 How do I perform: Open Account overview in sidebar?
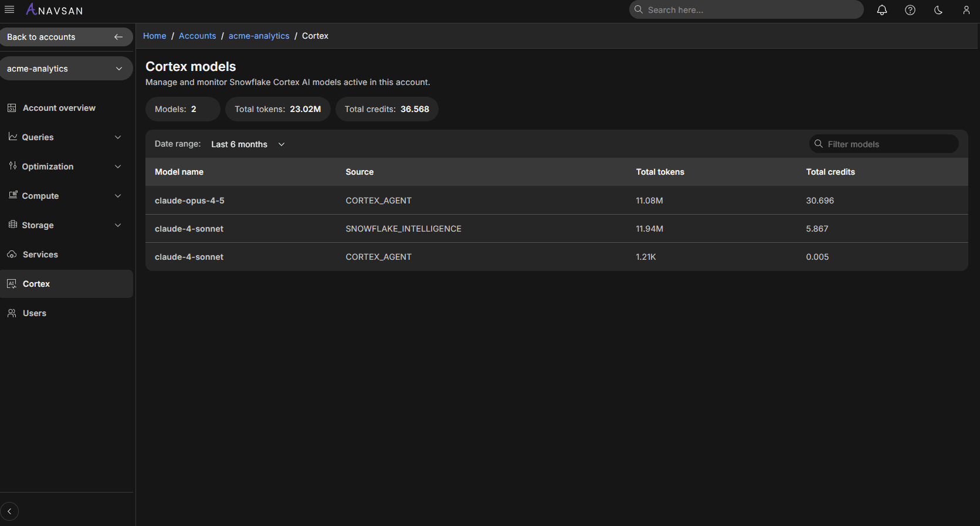(x=66, y=108)
